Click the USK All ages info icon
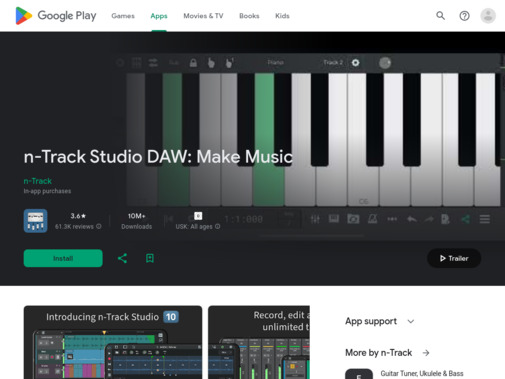This screenshot has width=505, height=379. coord(217,226)
